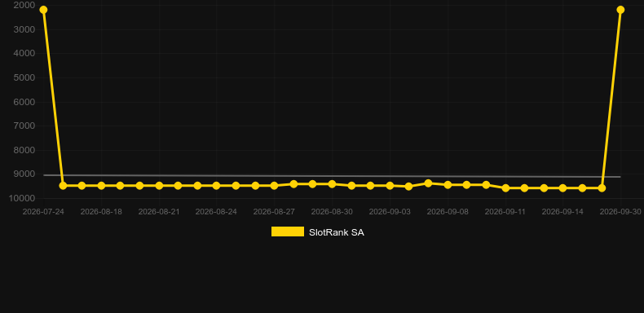Image resolution: width=644 pixels, height=313 pixels.
Task: Click the 3000 y-axis label
Action: (24, 29)
